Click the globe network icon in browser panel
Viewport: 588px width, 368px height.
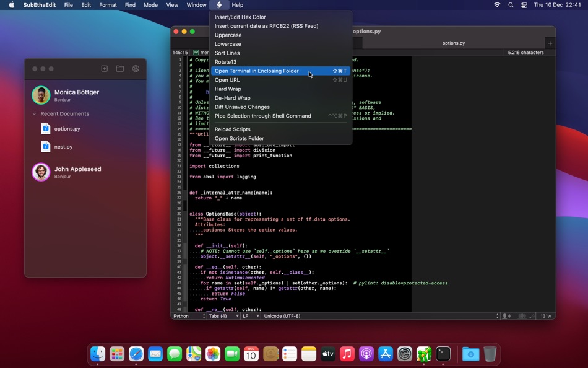136,69
